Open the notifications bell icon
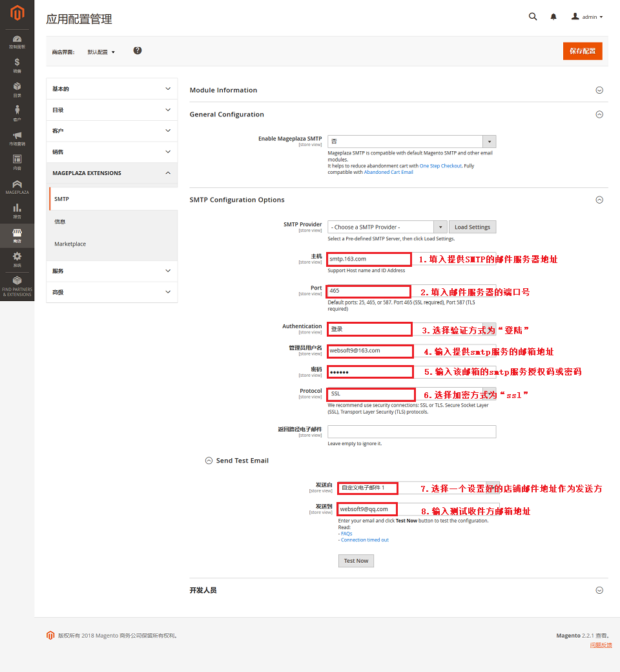 click(553, 17)
